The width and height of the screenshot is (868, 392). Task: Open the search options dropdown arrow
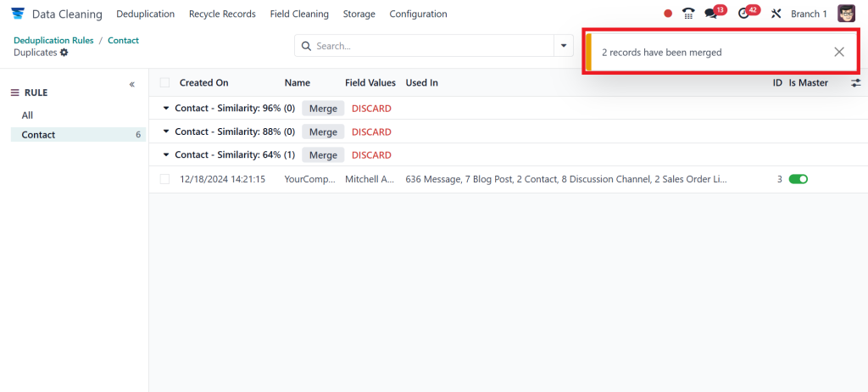click(564, 46)
